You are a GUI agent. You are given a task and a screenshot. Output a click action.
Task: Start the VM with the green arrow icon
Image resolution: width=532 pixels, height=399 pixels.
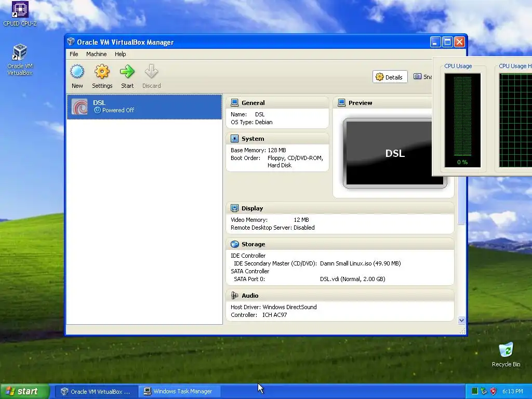pos(127,72)
